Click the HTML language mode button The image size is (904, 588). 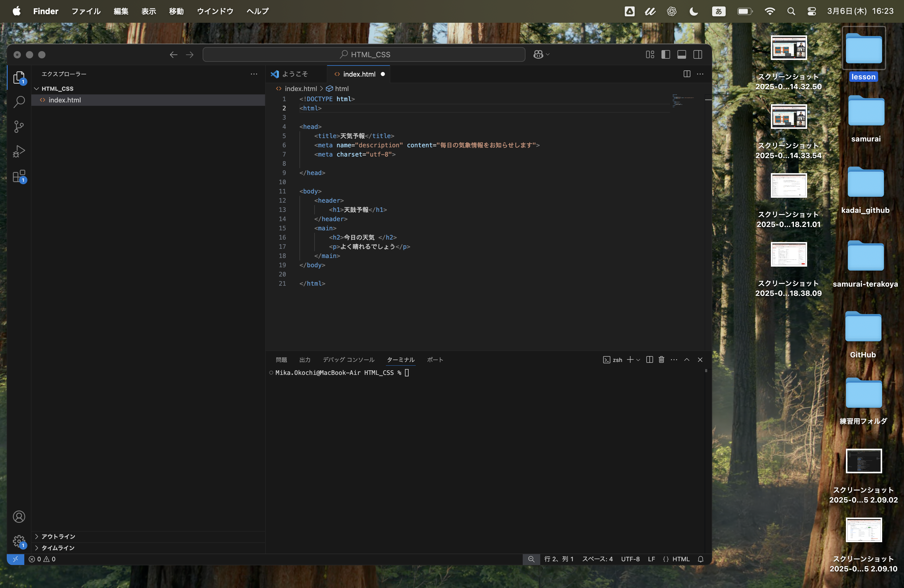point(680,559)
